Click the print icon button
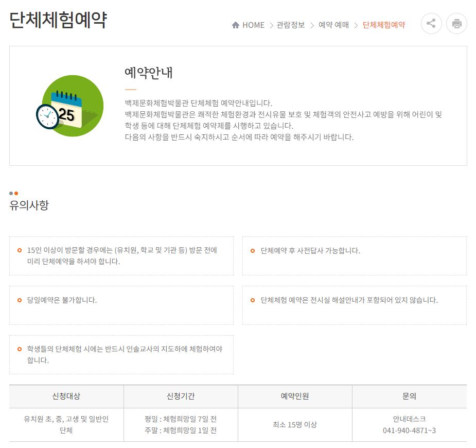Viewport: 476px width, 448px height. coord(456,23)
